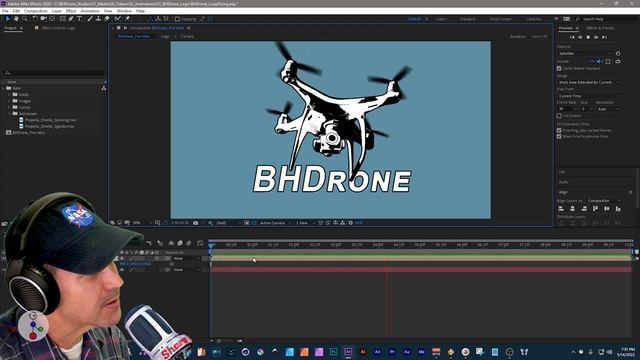Select the Brush tool
Viewport: 640px width, 360px height.
[x=90, y=19]
